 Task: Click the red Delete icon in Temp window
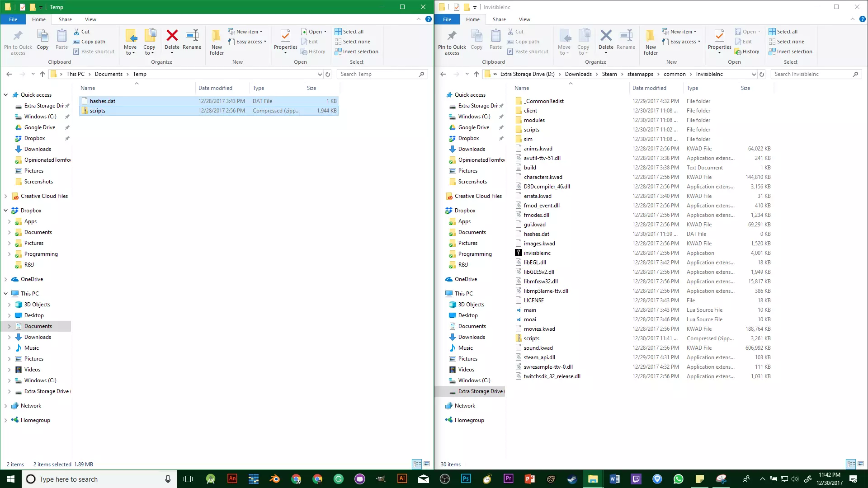[172, 36]
